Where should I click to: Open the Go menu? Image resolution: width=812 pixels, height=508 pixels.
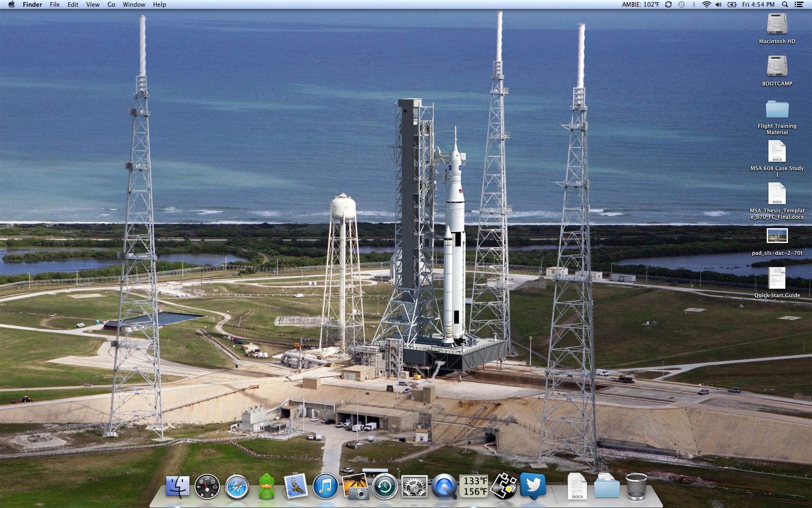(x=111, y=5)
